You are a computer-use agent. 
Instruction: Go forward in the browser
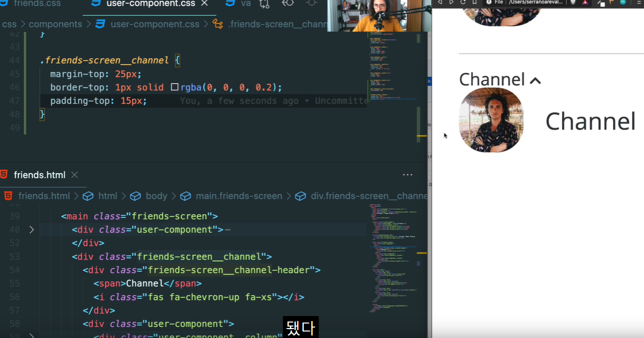pos(452,2)
